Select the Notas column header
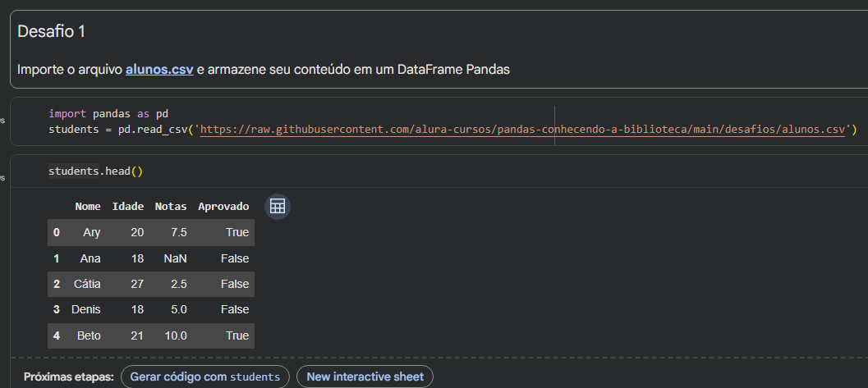 [x=171, y=207]
